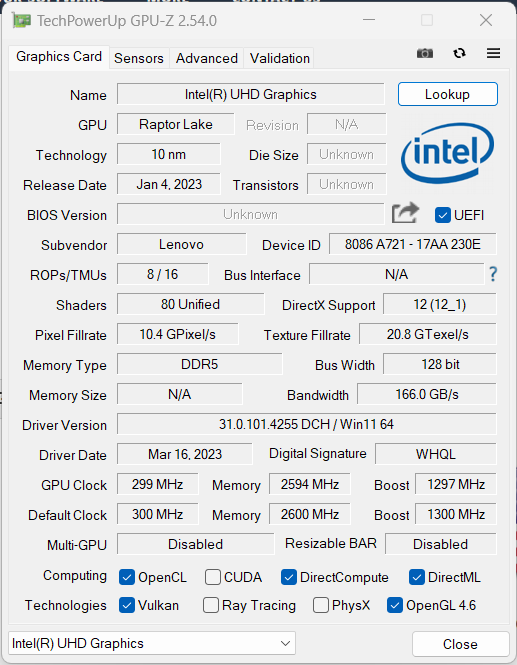Click the Lookup button

[x=447, y=94]
